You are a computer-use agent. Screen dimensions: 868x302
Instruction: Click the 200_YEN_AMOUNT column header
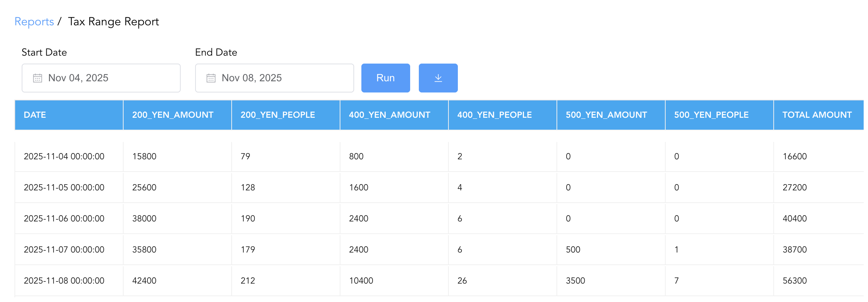[177, 115]
